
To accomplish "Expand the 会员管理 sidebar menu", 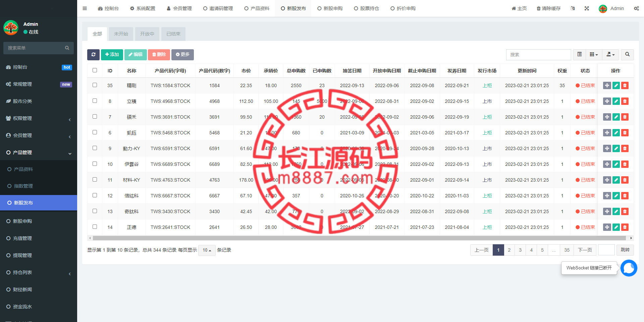I will tap(39, 135).
